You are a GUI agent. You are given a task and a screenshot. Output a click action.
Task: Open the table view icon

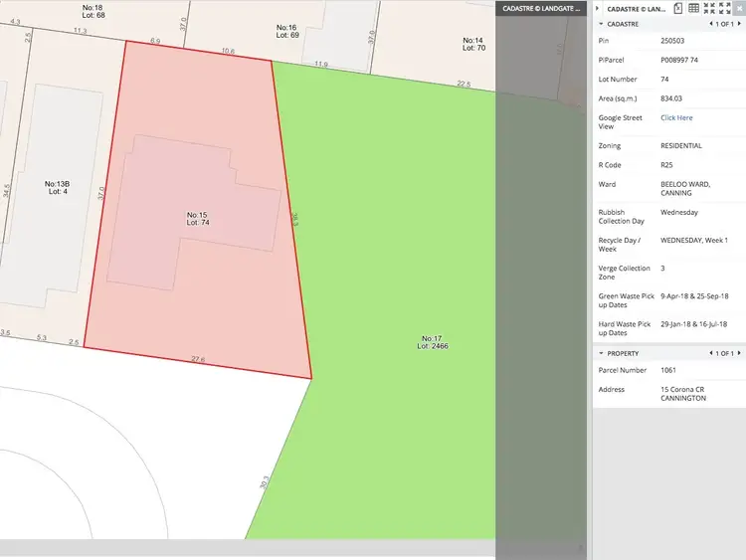tap(693, 8)
